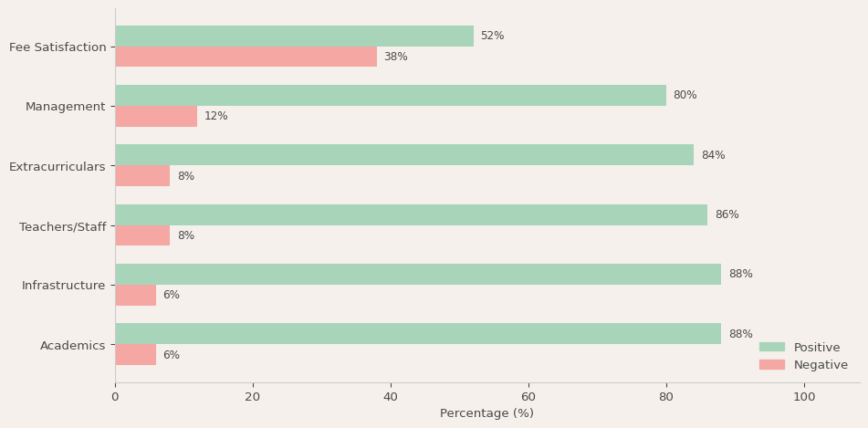868x428 pixels.
Task: Click the Academics positive 88% bar
Action: (x=418, y=334)
